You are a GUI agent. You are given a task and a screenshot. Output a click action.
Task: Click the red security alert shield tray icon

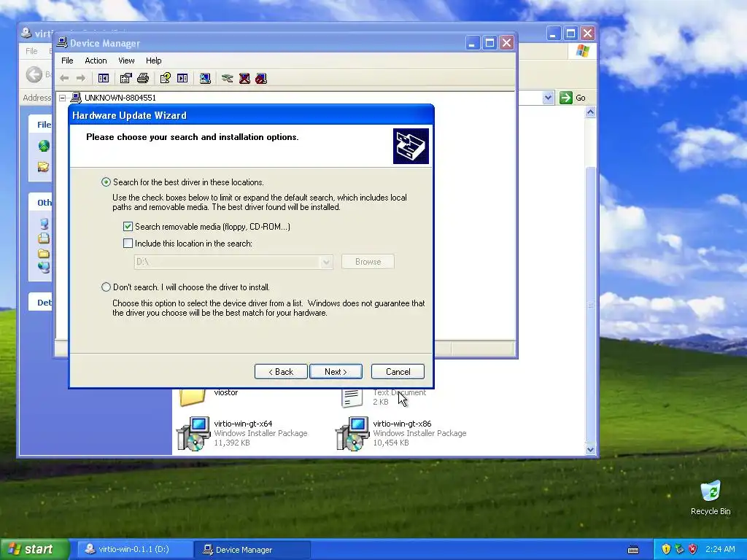[x=693, y=549]
